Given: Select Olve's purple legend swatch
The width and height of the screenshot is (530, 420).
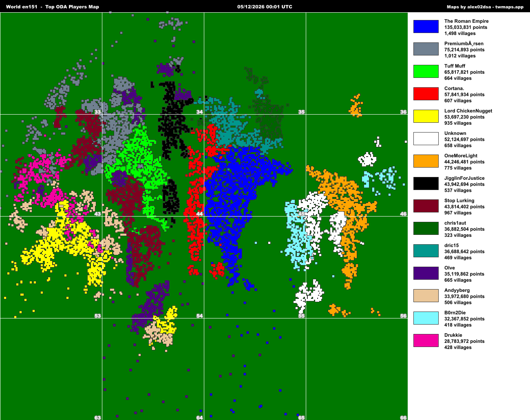Looking at the screenshot, I should tap(426, 273).
